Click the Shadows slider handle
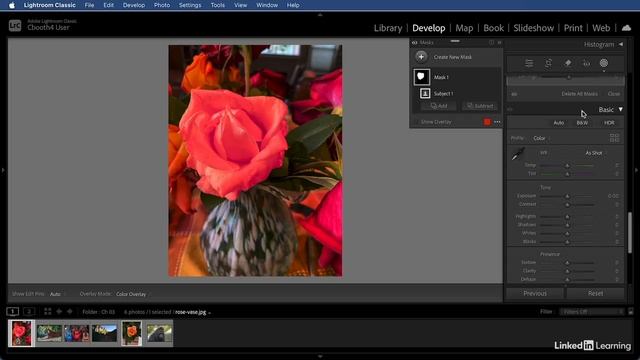 click(567, 225)
